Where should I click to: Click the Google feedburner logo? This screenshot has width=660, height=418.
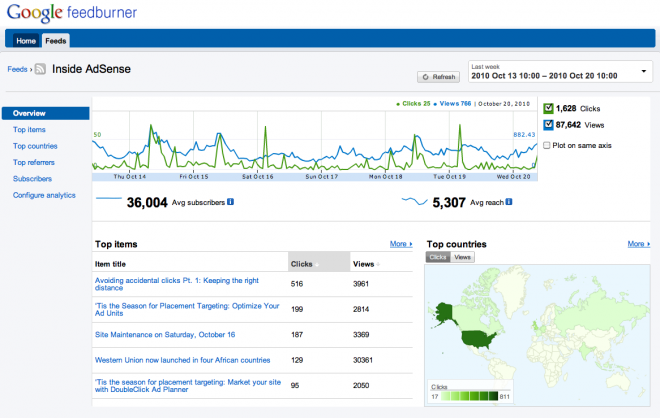[x=72, y=13]
